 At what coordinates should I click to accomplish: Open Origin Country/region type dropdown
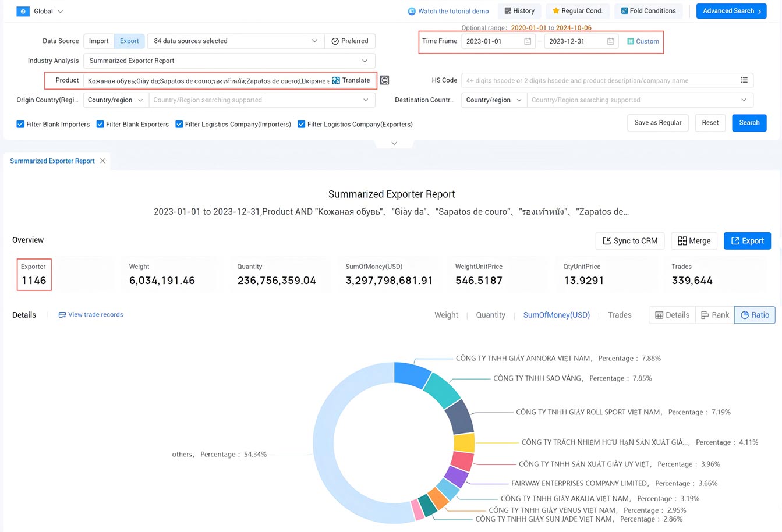(x=115, y=100)
